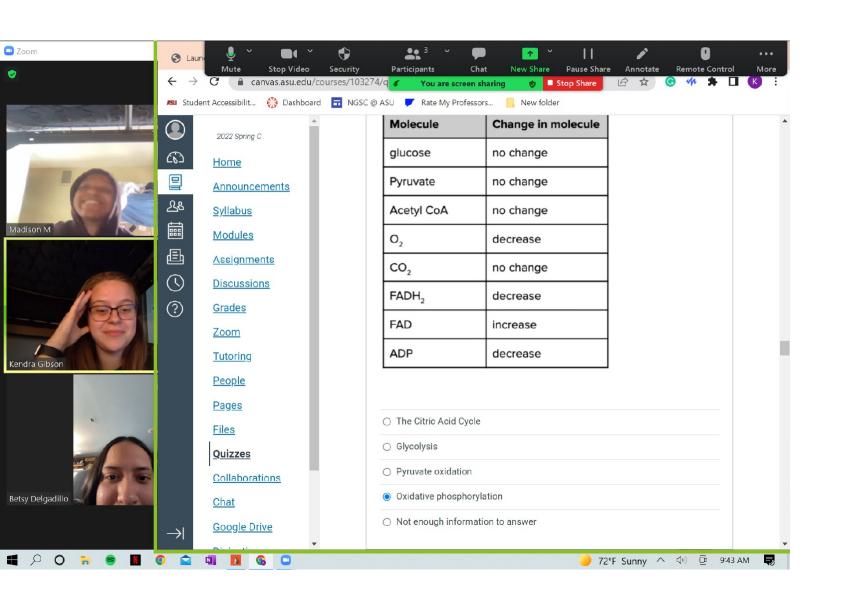842x595 pixels.
Task: Select Oxidative phosphorylation answer
Action: click(387, 497)
